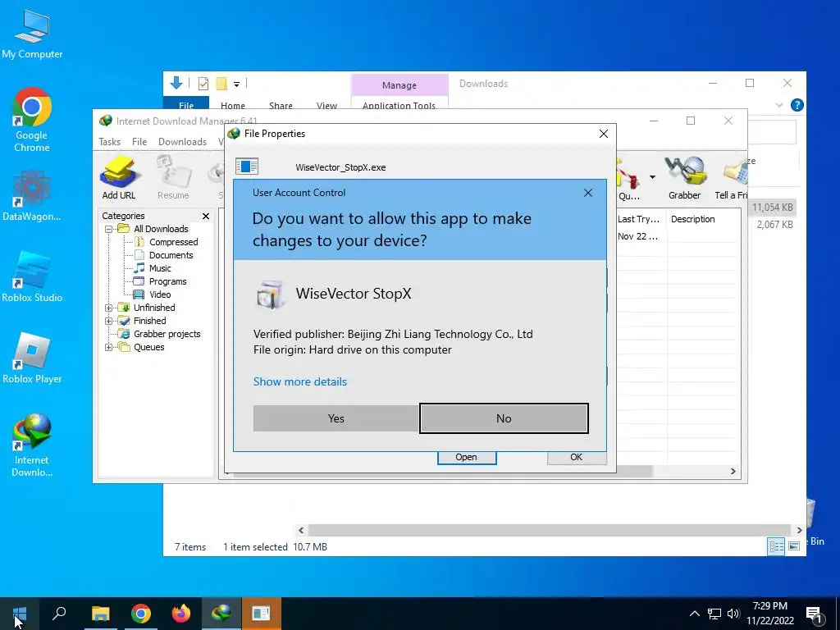This screenshot has height=630, width=840.
Task: Select the Programs category
Action: pyautogui.click(x=167, y=281)
